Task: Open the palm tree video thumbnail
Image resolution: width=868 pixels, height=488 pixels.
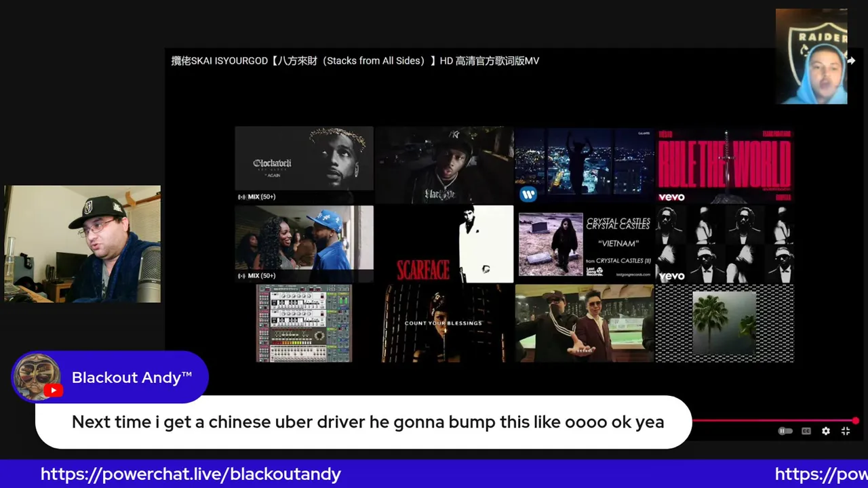Action: tap(724, 323)
